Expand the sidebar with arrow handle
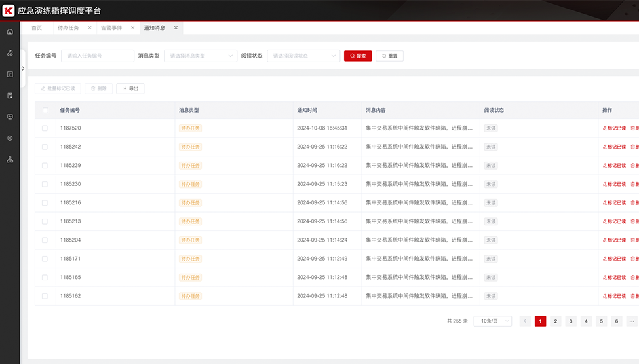 point(23,68)
